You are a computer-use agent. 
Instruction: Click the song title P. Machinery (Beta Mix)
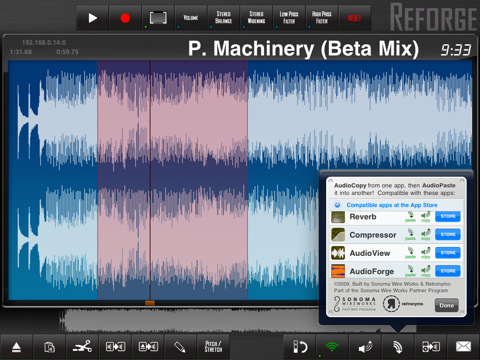click(x=303, y=49)
